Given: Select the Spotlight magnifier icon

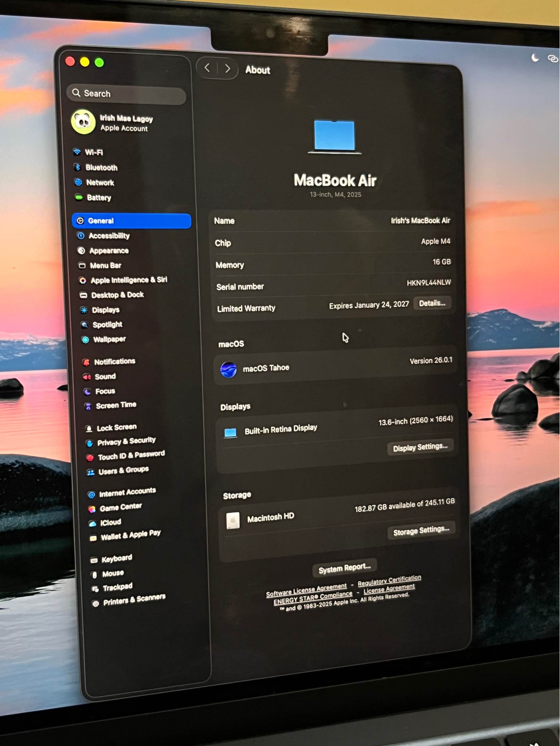Looking at the screenshot, I should pyautogui.click(x=85, y=325).
